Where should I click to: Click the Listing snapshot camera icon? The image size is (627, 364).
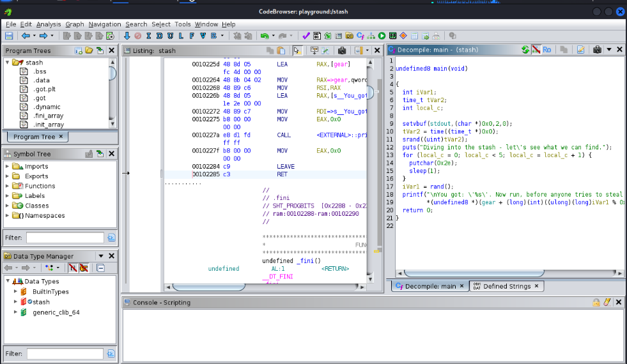point(342,50)
